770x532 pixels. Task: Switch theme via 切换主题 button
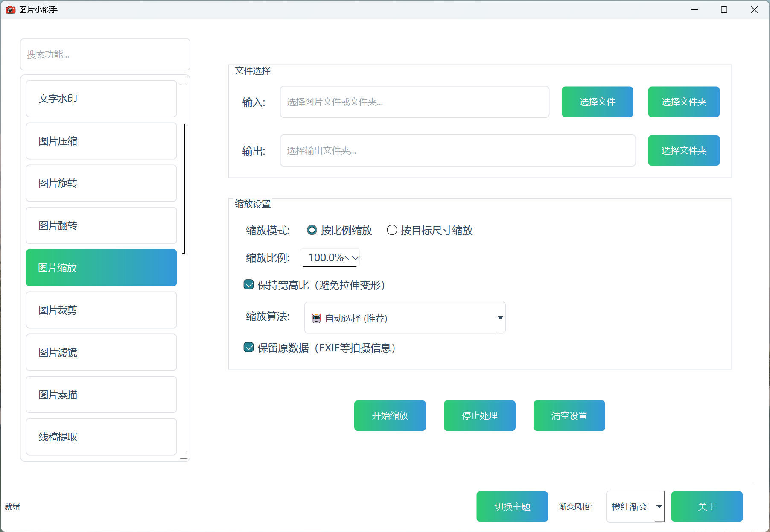(512, 506)
